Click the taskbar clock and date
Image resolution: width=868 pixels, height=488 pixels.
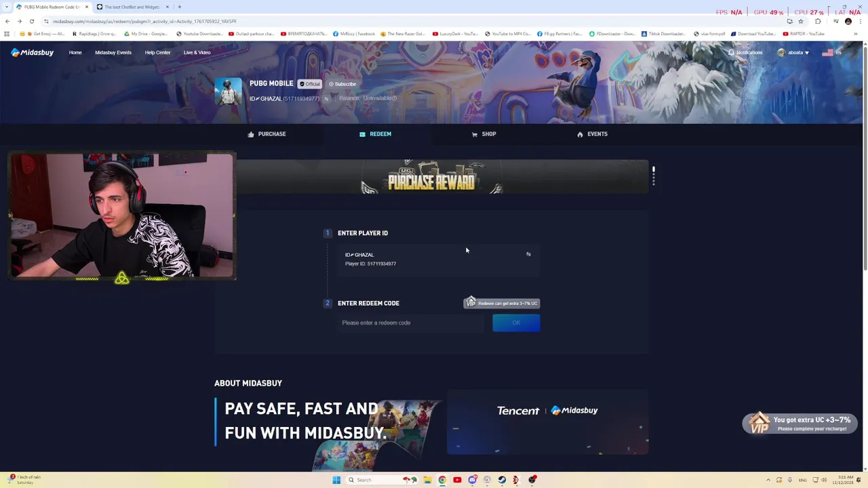tap(844, 480)
